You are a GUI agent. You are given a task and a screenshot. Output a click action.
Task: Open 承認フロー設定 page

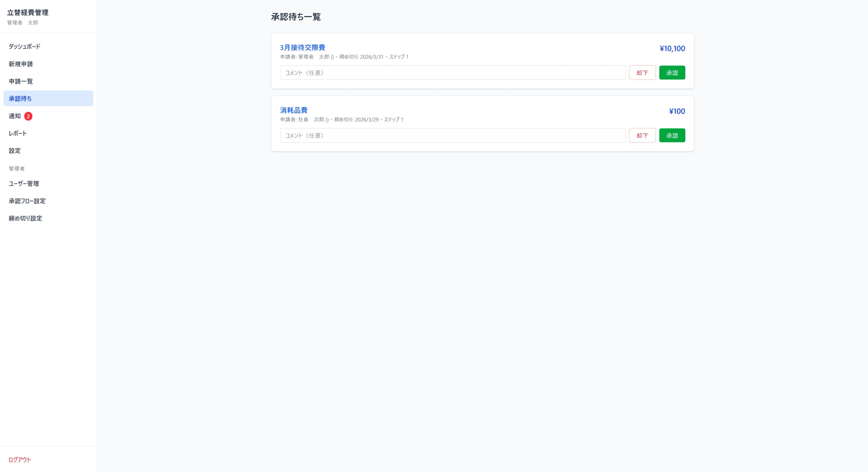coord(27,201)
